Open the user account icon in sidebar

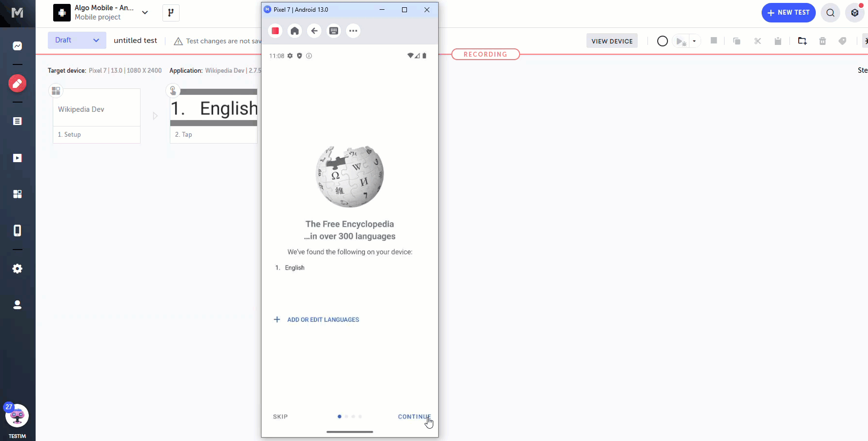[x=18, y=305]
